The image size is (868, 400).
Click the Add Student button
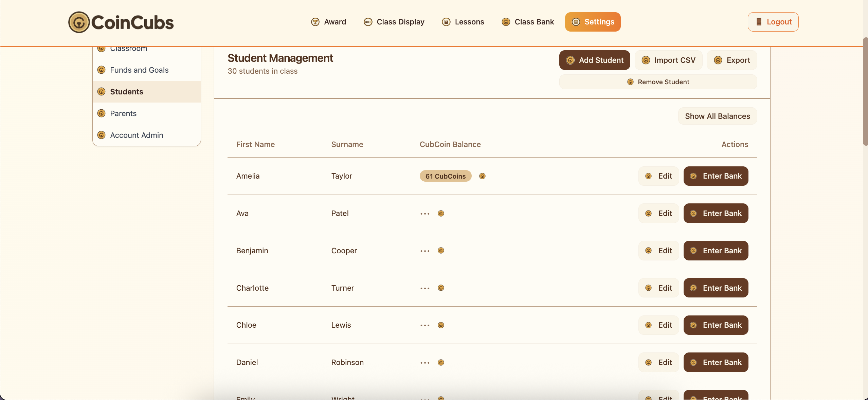pyautogui.click(x=594, y=60)
